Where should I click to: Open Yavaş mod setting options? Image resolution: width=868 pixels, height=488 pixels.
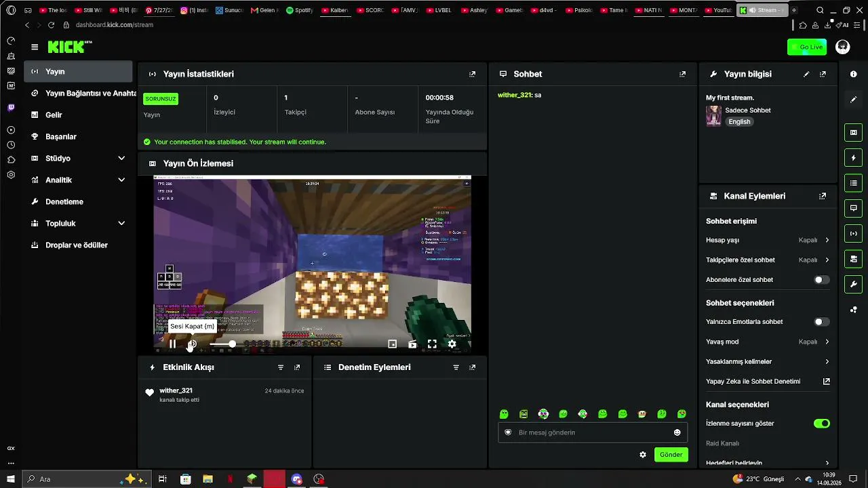tap(768, 342)
